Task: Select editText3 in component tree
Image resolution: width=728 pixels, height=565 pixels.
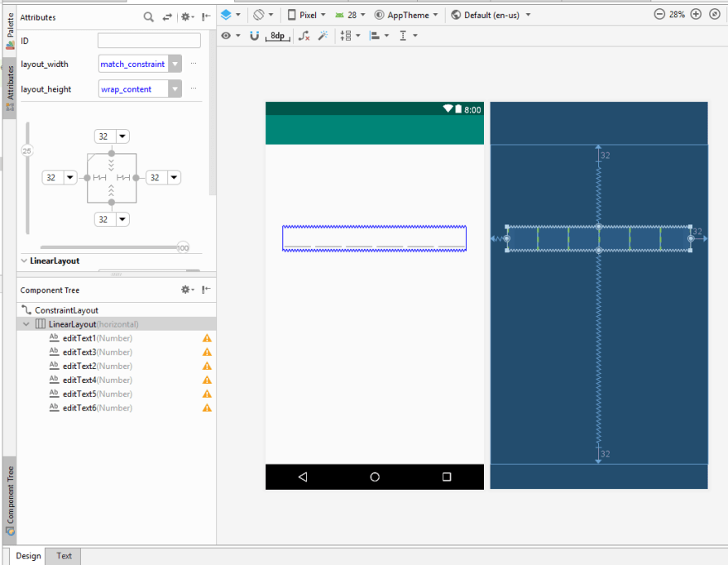Action: [x=90, y=352]
